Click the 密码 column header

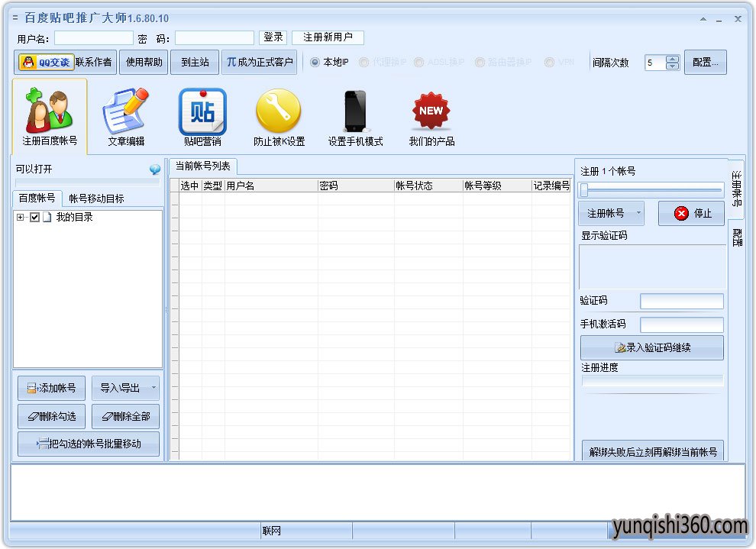click(356, 186)
